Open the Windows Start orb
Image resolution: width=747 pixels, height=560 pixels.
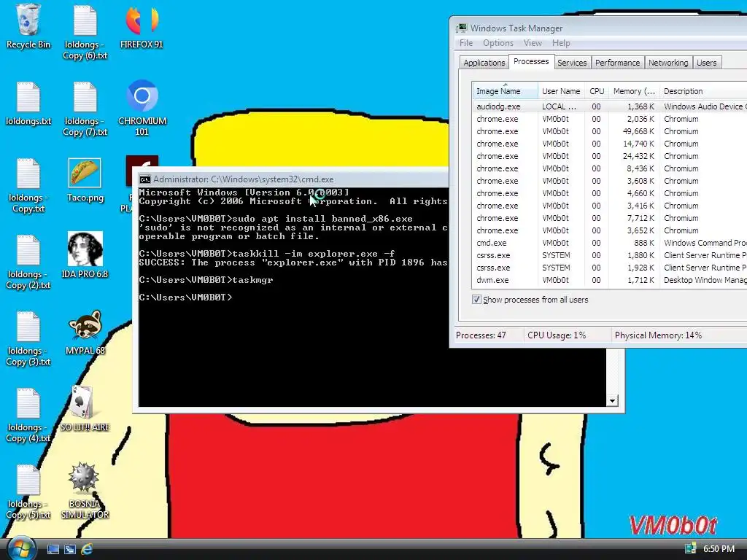[22, 548]
